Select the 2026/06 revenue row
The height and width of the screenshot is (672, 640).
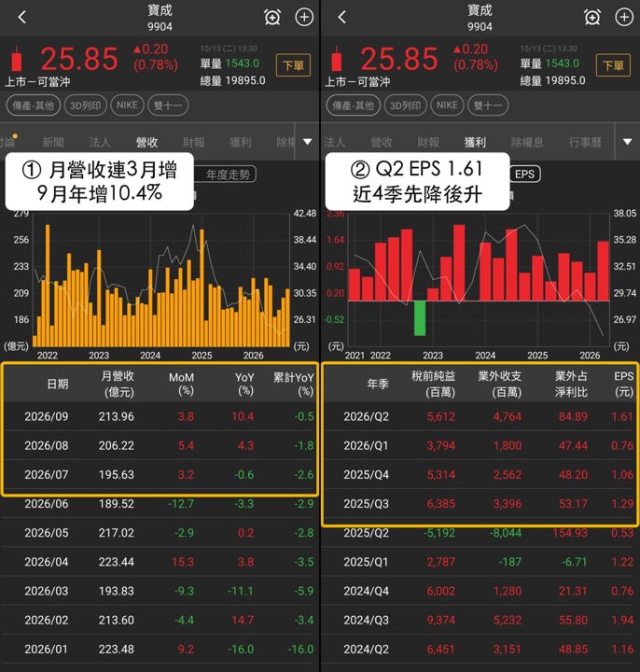click(160, 504)
